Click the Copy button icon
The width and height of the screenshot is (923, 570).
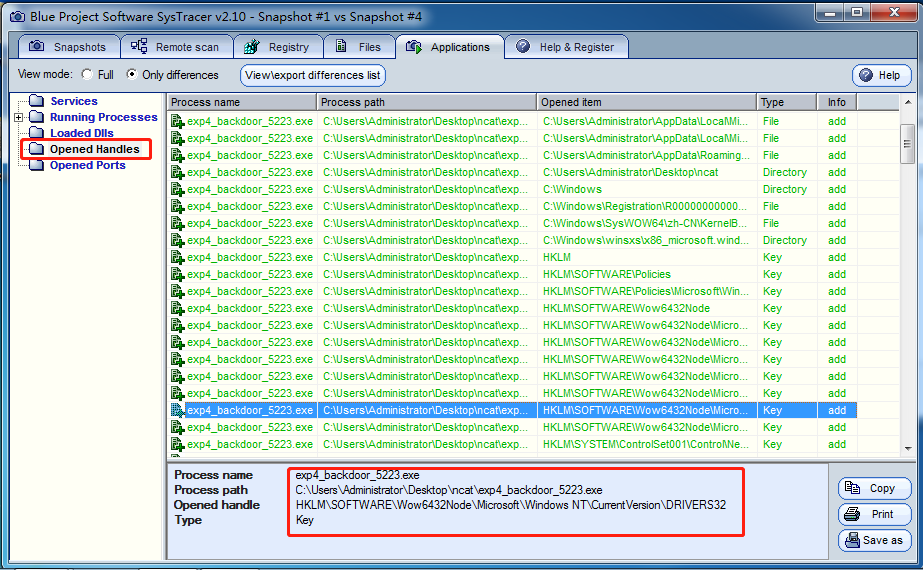pyautogui.click(x=852, y=488)
